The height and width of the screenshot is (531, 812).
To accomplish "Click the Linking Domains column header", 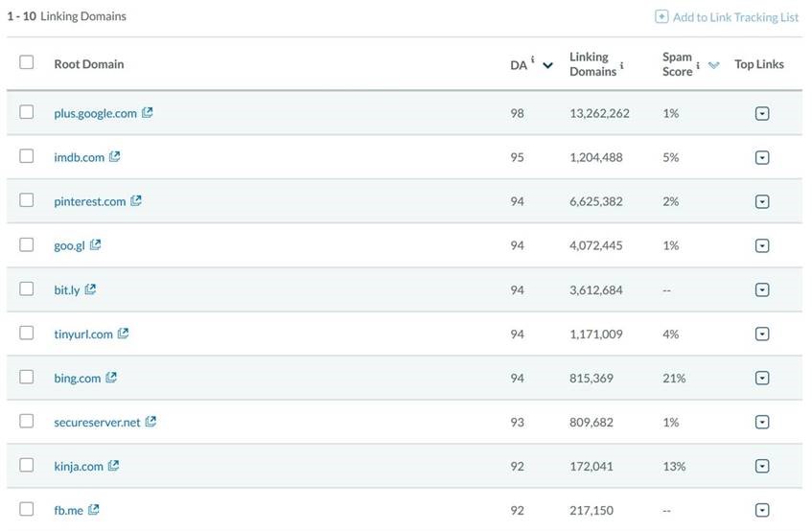I will (x=593, y=64).
